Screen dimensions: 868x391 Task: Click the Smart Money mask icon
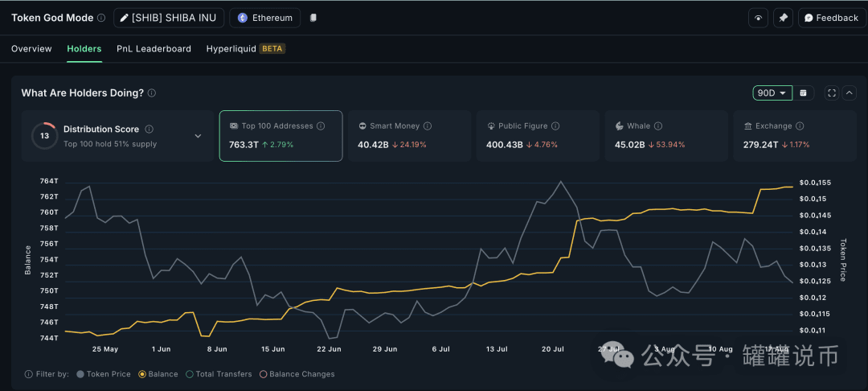tap(362, 126)
